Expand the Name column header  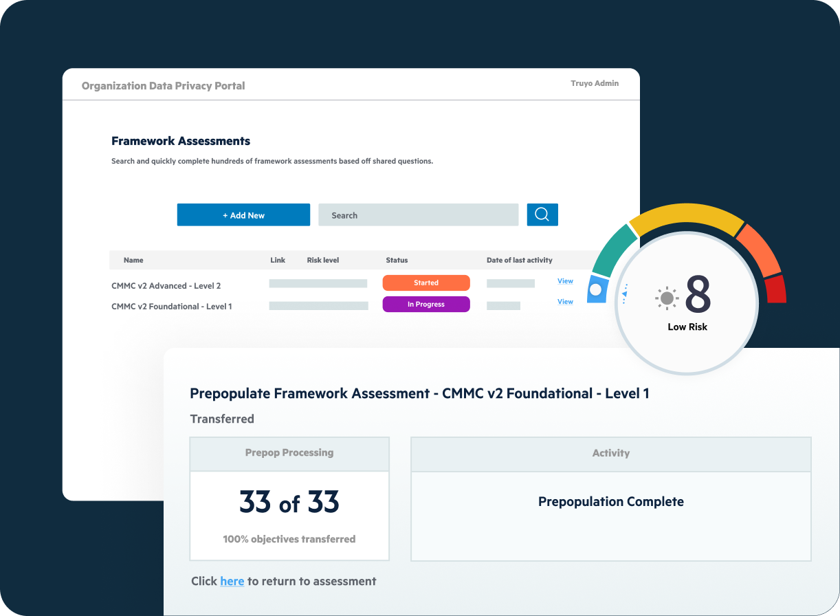tap(133, 260)
